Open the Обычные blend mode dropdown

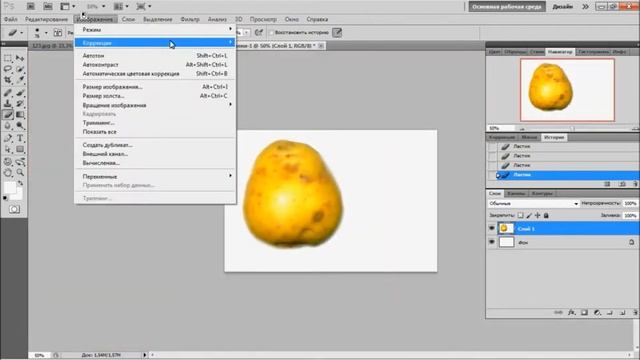tap(533, 203)
